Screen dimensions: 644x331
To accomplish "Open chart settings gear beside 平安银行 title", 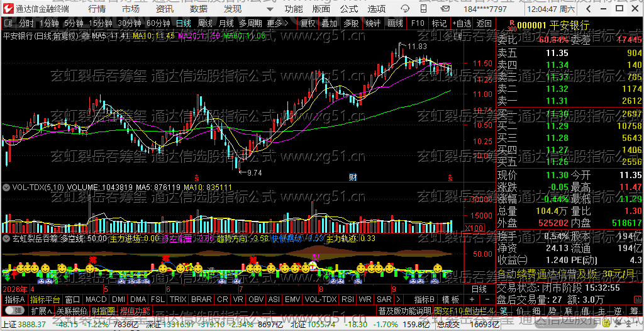I will point(86,36).
